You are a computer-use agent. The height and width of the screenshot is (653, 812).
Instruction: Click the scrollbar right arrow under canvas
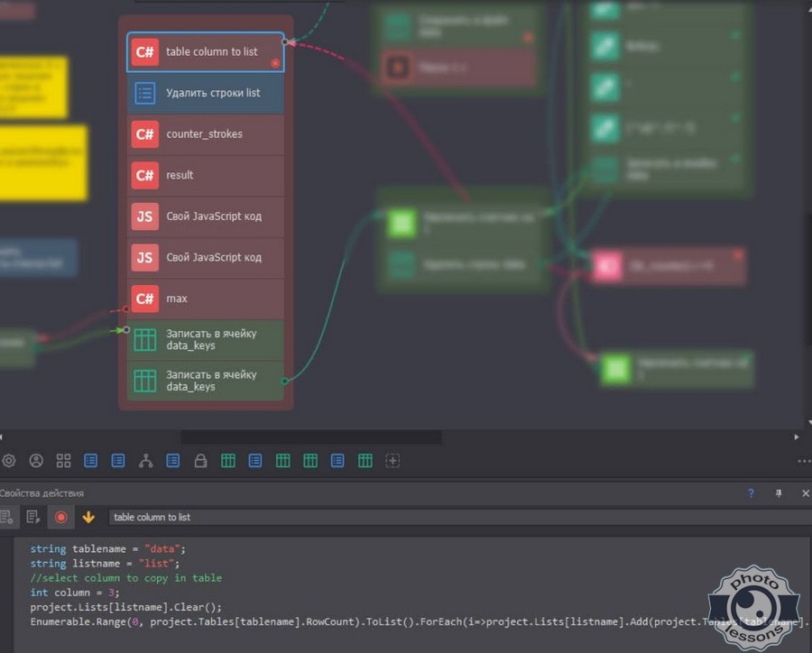796,437
